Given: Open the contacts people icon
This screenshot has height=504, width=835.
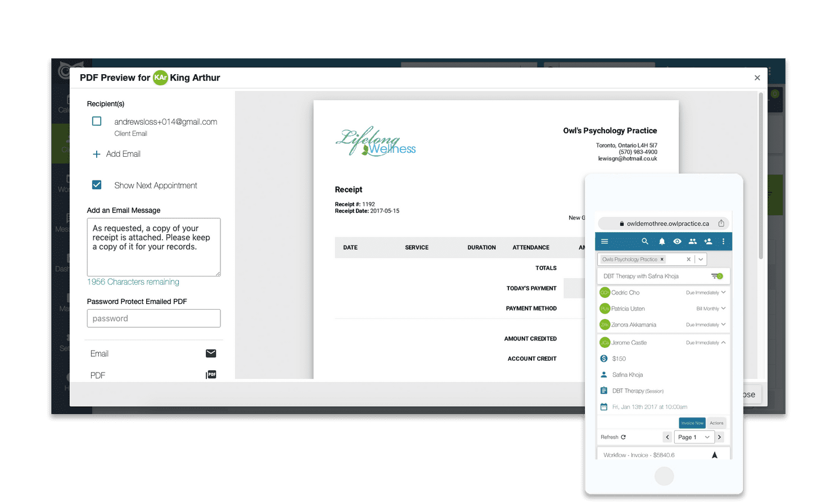Looking at the screenshot, I should [692, 241].
